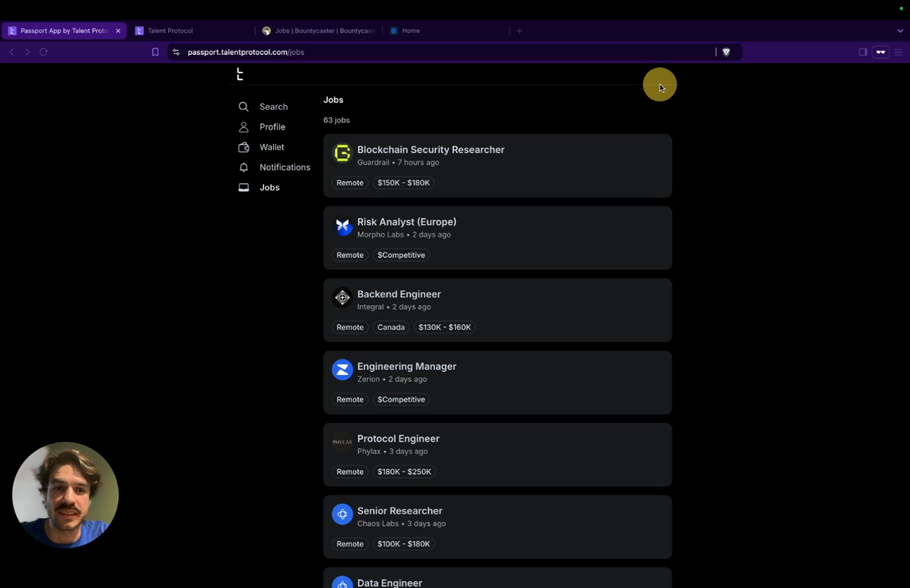Click the Integral company logo

(x=343, y=298)
